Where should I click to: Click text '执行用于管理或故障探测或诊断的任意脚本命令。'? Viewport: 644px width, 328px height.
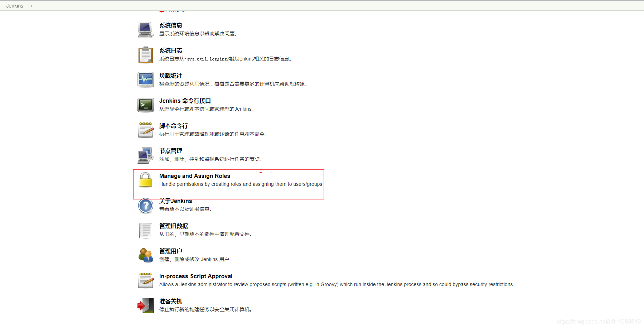[214, 134]
